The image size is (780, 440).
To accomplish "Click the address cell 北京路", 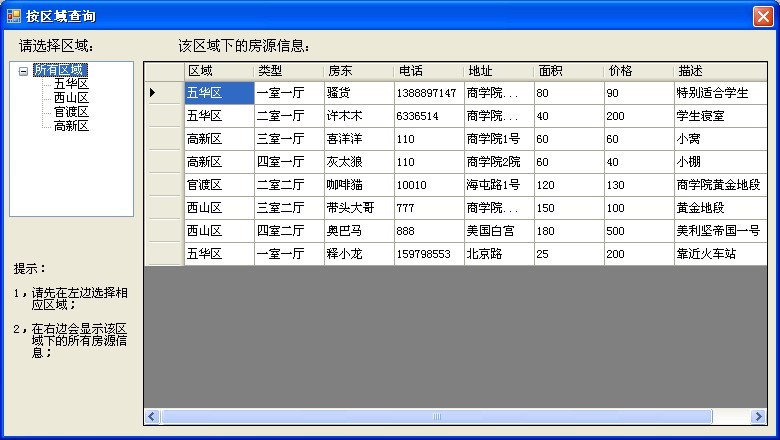I will click(x=499, y=254).
